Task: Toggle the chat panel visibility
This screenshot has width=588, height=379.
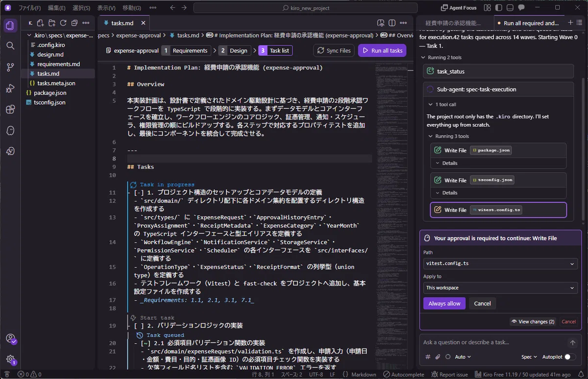Action: click(x=522, y=8)
